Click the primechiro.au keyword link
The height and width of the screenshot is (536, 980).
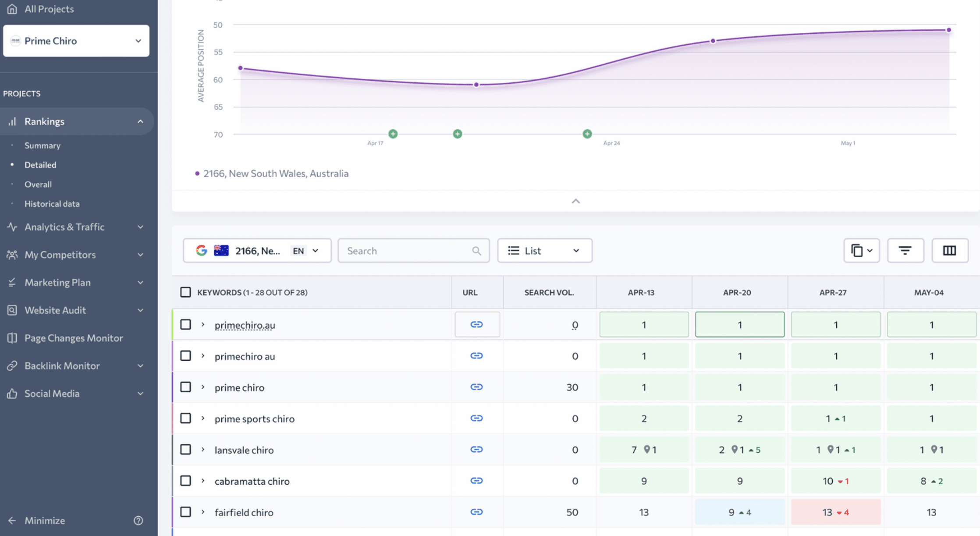(245, 325)
